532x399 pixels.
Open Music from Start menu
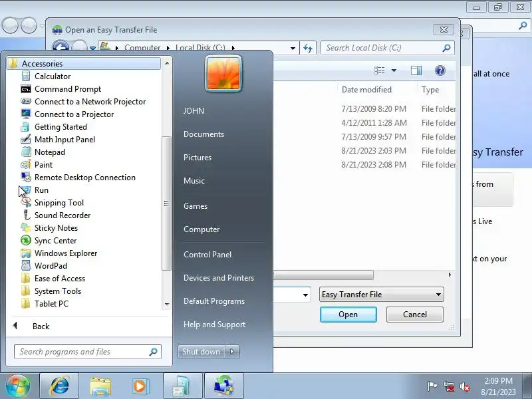pos(194,181)
